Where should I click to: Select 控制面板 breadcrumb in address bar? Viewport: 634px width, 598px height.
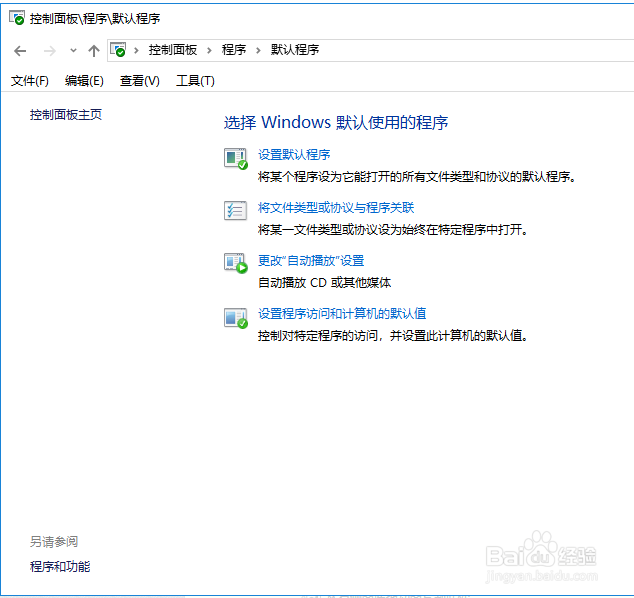pyautogui.click(x=173, y=50)
